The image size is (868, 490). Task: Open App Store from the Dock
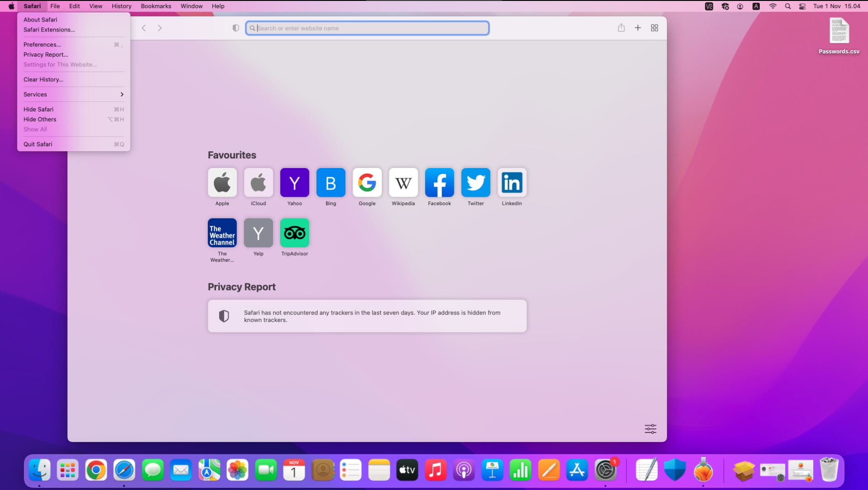click(577, 470)
